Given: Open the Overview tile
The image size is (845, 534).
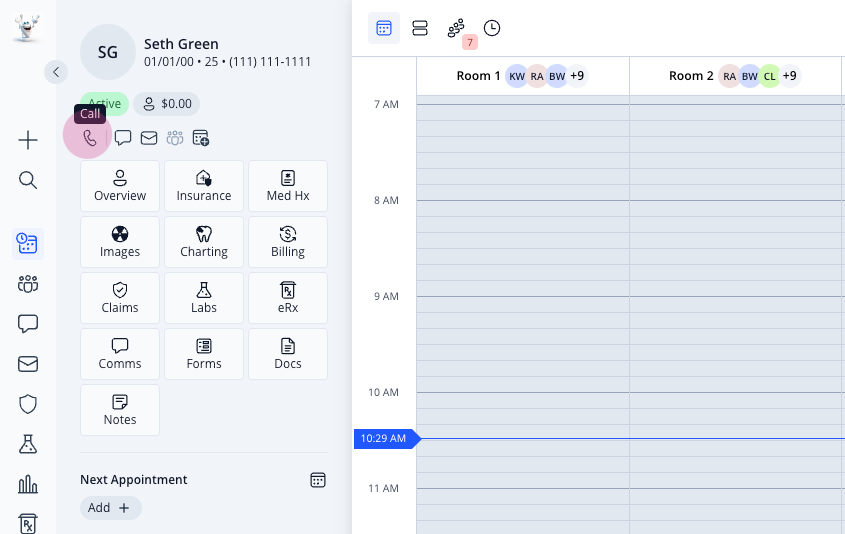Looking at the screenshot, I should point(120,186).
